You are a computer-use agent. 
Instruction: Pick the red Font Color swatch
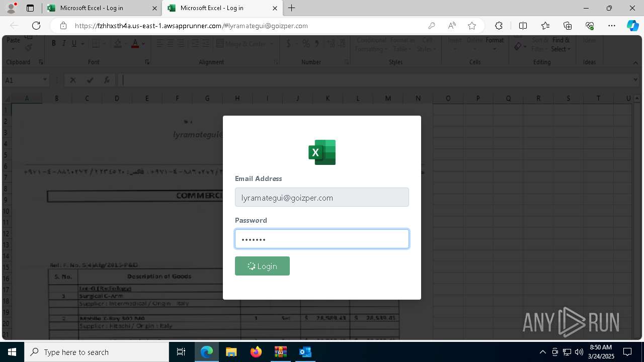(135, 44)
